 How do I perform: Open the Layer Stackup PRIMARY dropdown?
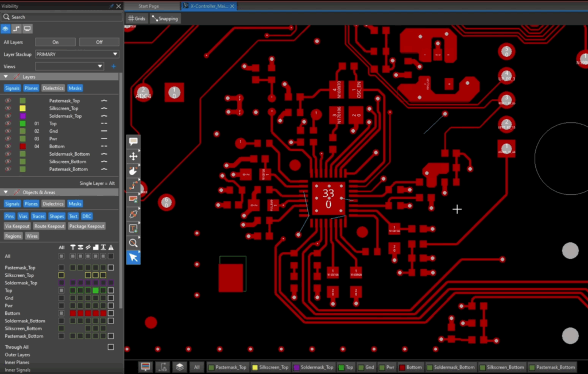click(x=78, y=54)
